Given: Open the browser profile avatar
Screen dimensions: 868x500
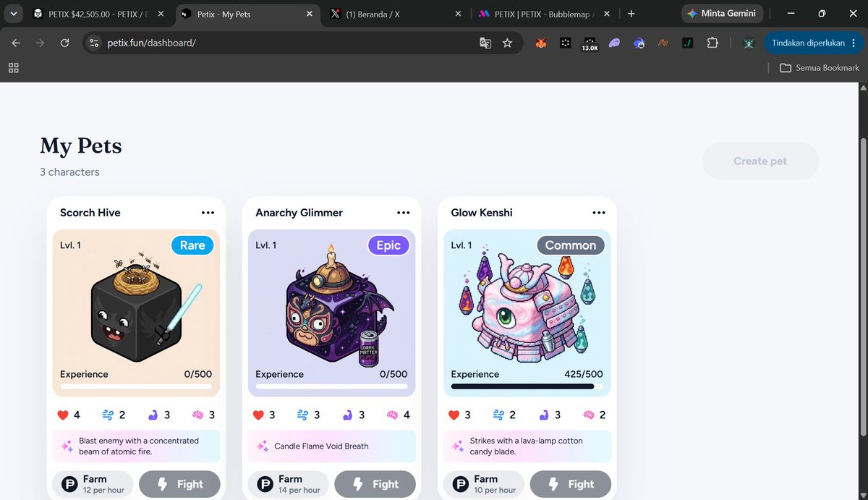Looking at the screenshot, I should pyautogui.click(x=749, y=43).
